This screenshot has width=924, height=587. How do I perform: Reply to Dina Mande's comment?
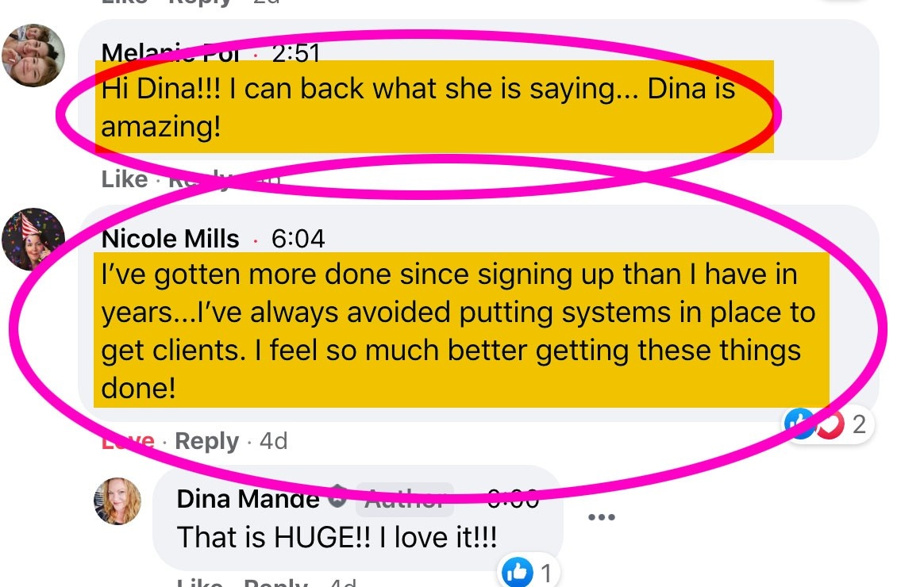click(x=275, y=581)
